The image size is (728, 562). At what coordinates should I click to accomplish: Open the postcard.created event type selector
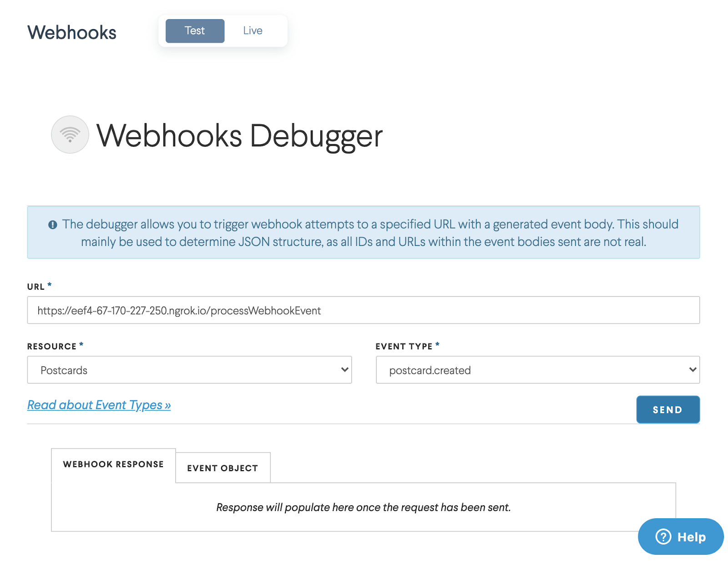tap(537, 370)
